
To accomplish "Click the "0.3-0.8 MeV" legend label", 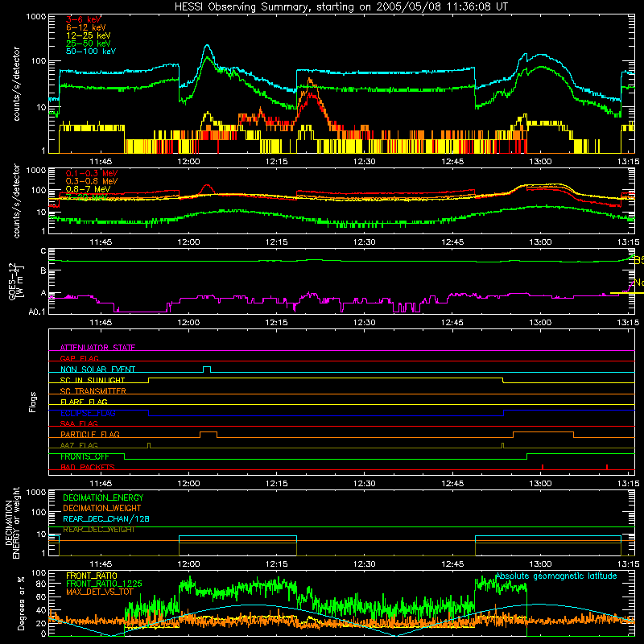I will [x=92, y=181].
